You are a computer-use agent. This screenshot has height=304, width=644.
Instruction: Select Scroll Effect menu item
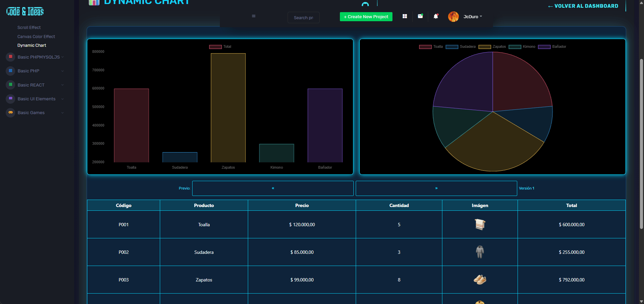point(29,28)
